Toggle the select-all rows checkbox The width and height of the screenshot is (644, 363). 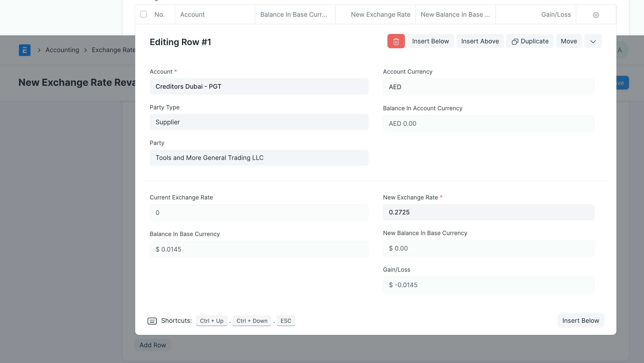pos(143,14)
